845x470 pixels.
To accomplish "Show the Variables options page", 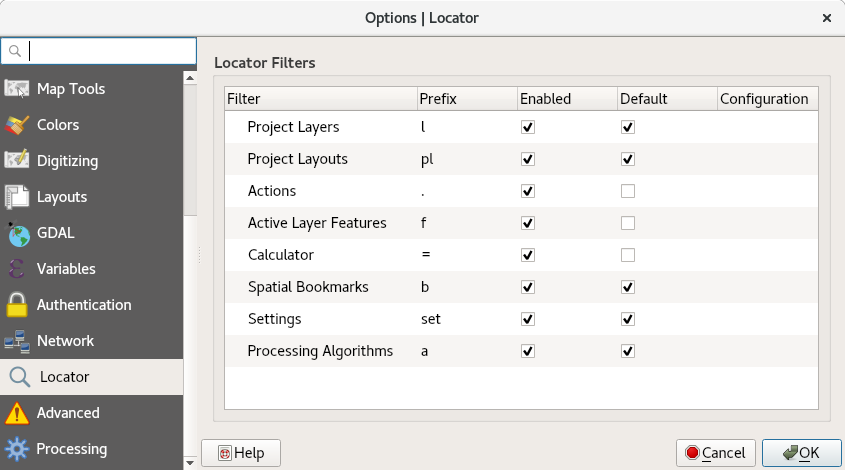I will 92,268.
